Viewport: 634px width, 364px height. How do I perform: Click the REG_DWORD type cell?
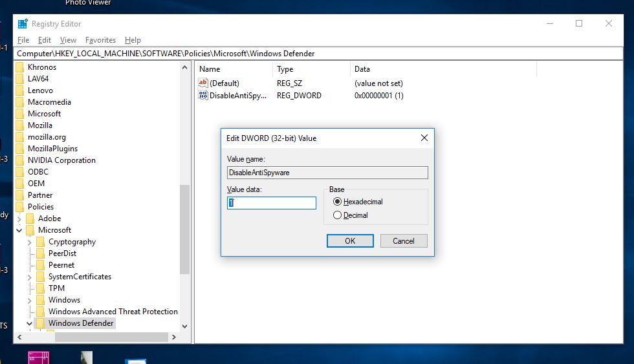coord(299,96)
